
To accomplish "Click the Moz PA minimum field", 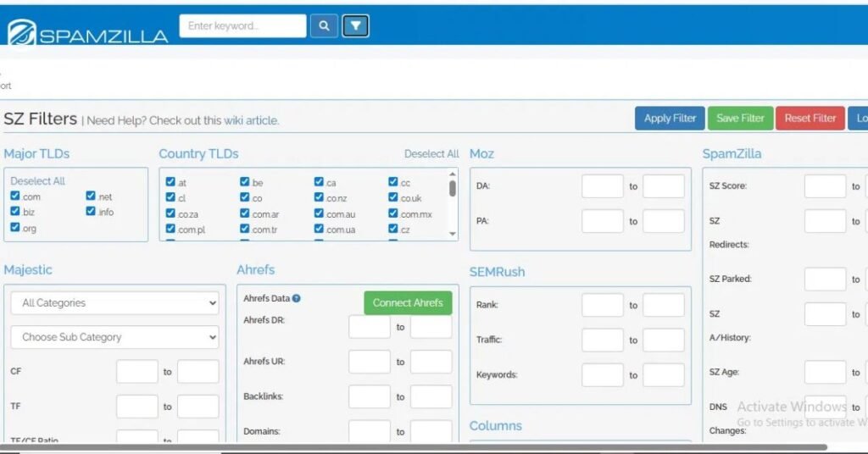I will pyautogui.click(x=603, y=221).
